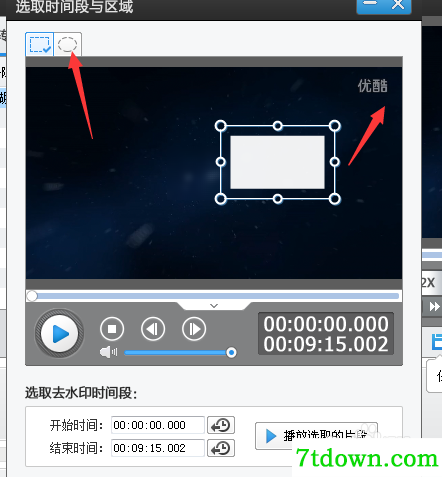Click the volume slider handle
Image resolution: width=442 pixels, height=477 pixels.
pyautogui.click(x=231, y=352)
